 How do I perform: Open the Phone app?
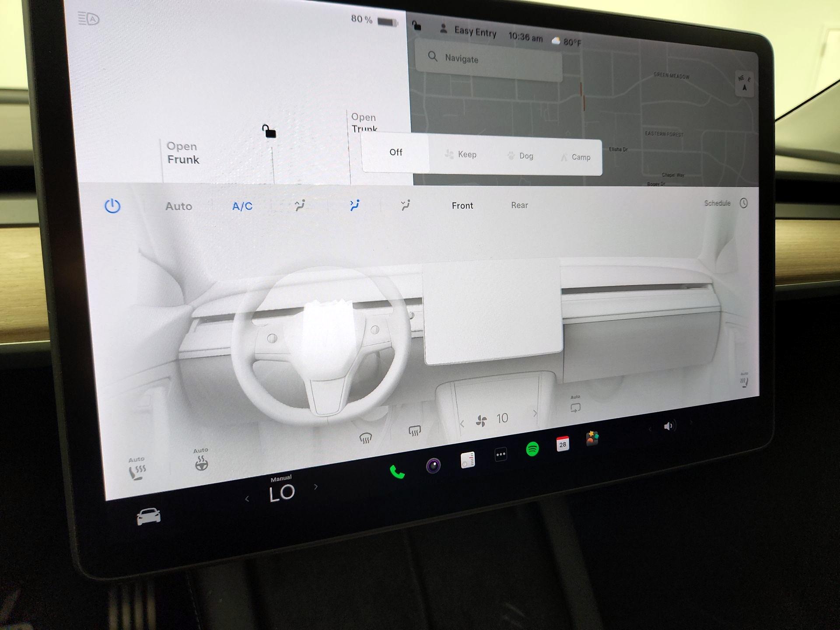(x=397, y=472)
